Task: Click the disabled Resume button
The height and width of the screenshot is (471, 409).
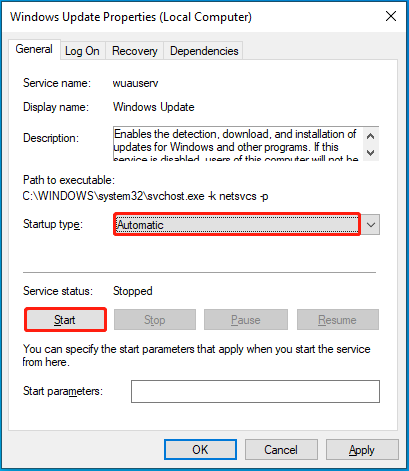Action: 338,320
